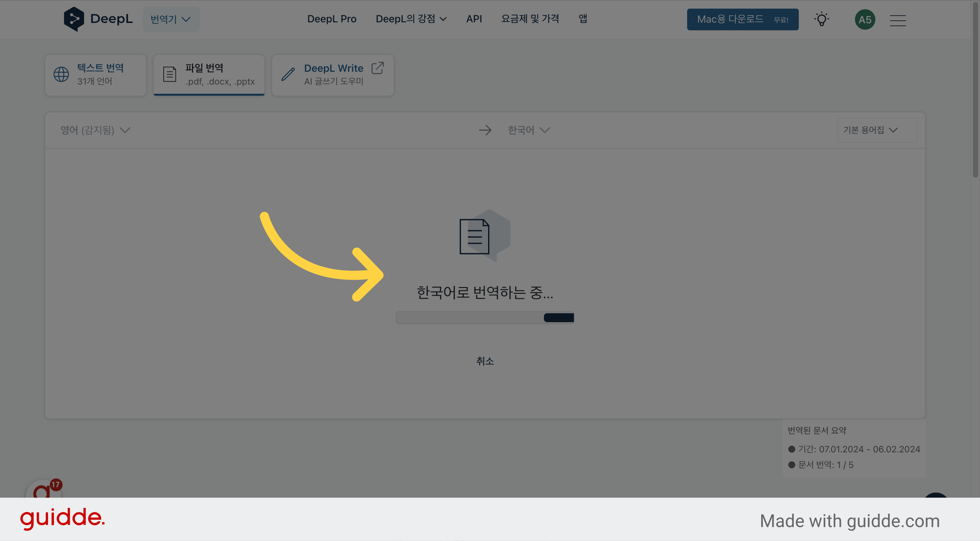Open the DeepL Write tab

[332, 75]
